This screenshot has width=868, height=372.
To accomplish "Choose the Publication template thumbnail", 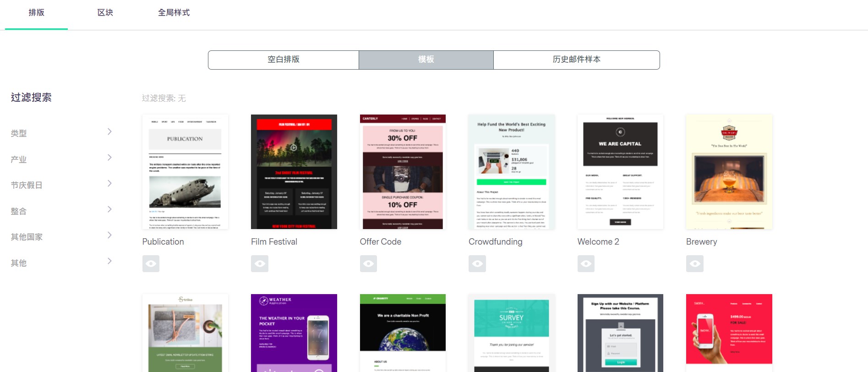I will [185, 172].
